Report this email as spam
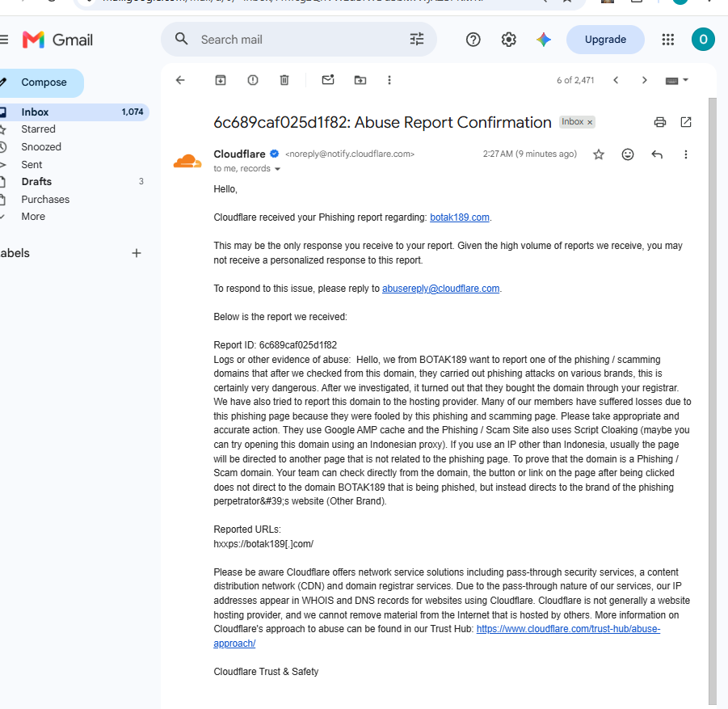Image resolution: width=728 pixels, height=709 pixels. (x=253, y=80)
